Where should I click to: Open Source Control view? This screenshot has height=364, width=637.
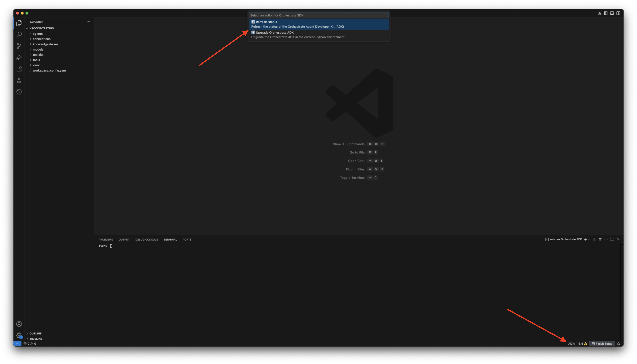19,46
